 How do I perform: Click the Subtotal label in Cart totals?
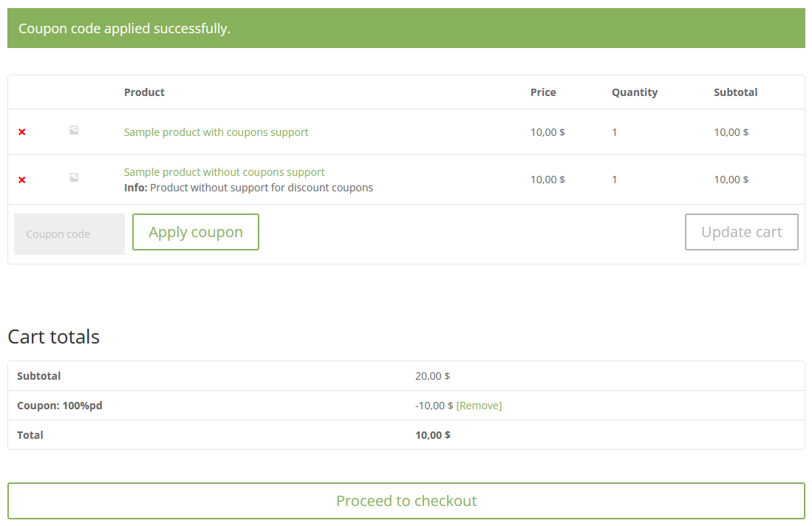pos(39,376)
